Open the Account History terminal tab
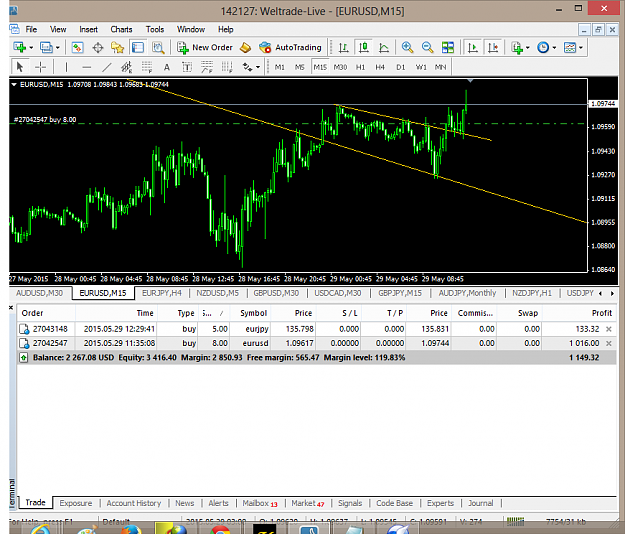Image resolution: width=625 pixels, height=534 pixels. pos(134,503)
